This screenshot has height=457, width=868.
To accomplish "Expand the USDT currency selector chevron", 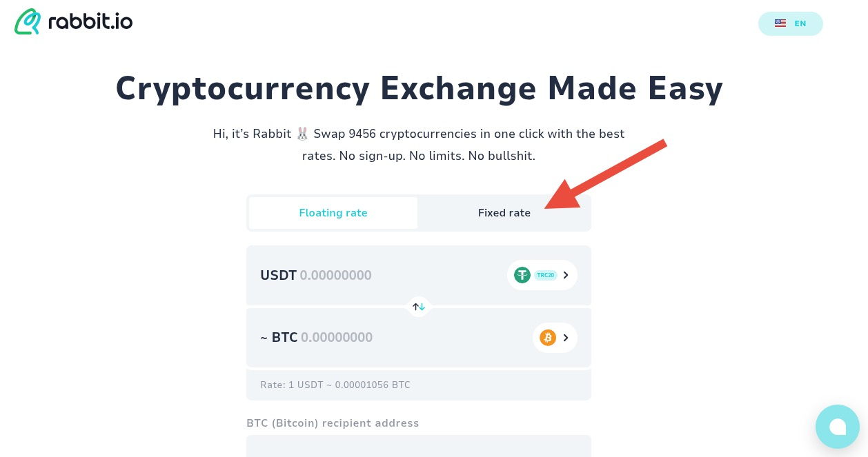I will tap(565, 275).
